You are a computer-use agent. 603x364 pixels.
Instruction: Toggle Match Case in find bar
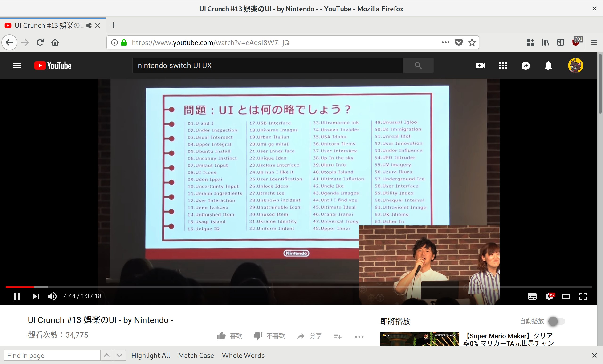coord(196,356)
